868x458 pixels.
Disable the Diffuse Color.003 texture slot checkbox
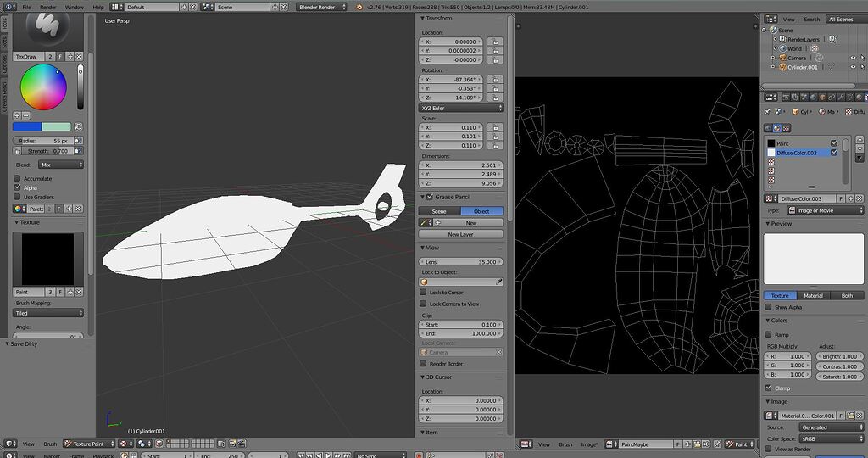[x=834, y=153]
